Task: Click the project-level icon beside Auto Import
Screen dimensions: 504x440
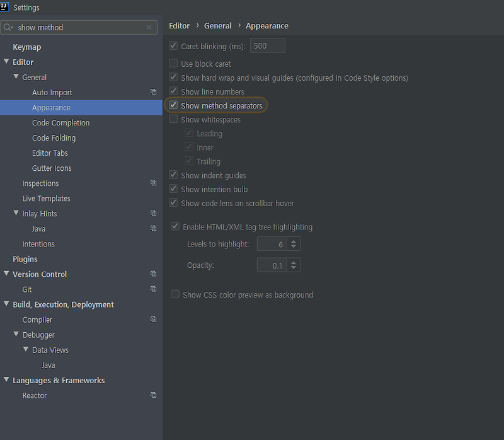Action: coord(153,92)
